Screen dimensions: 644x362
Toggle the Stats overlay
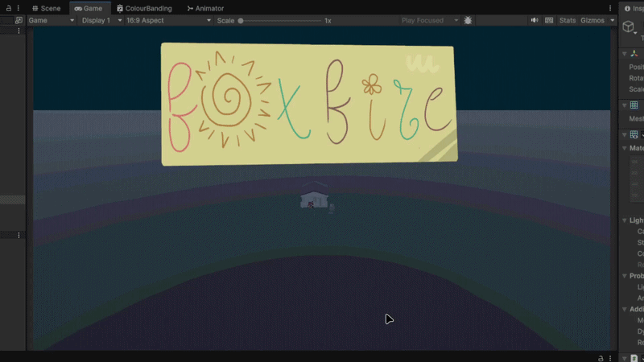tap(568, 20)
